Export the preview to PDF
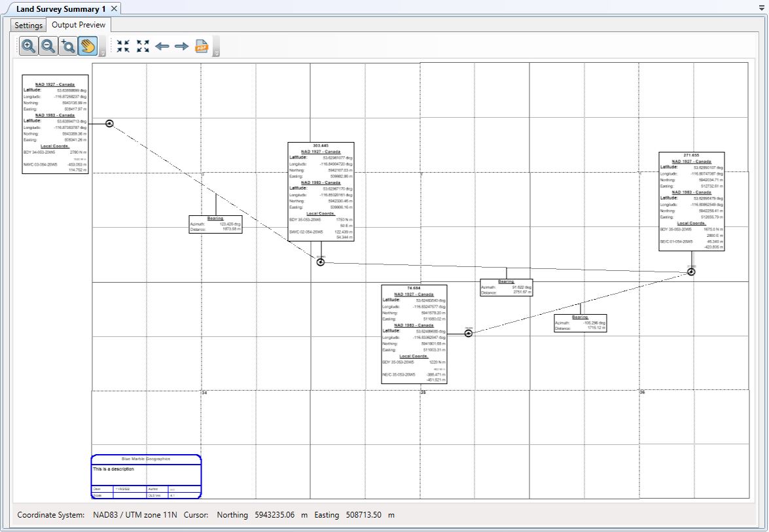 (x=202, y=46)
